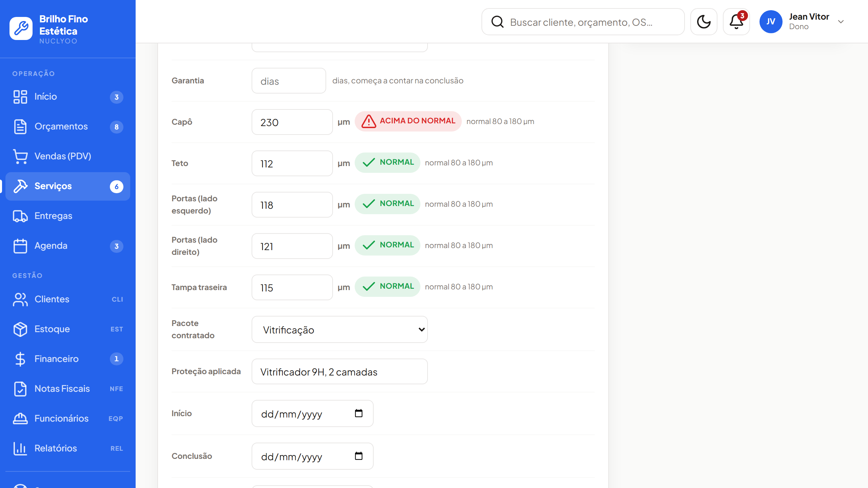Click the Serviços hammer icon
This screenshot has width=868, height=488.
[20, 186]
